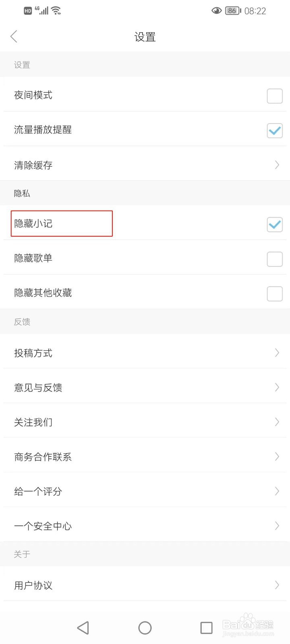Viewport: 290px width, 644px height.
Task: Tap the back arrow icon
Action: point(14,37)
